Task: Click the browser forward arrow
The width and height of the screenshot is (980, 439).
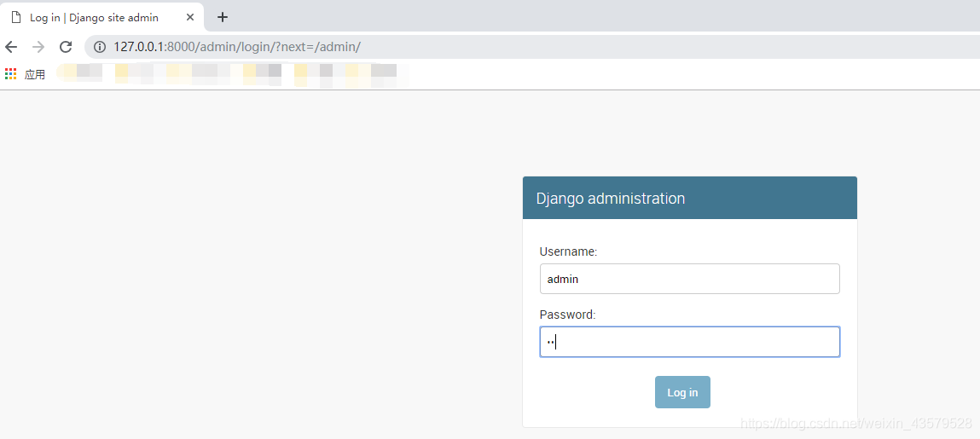Action: click(x=38, y=47)
